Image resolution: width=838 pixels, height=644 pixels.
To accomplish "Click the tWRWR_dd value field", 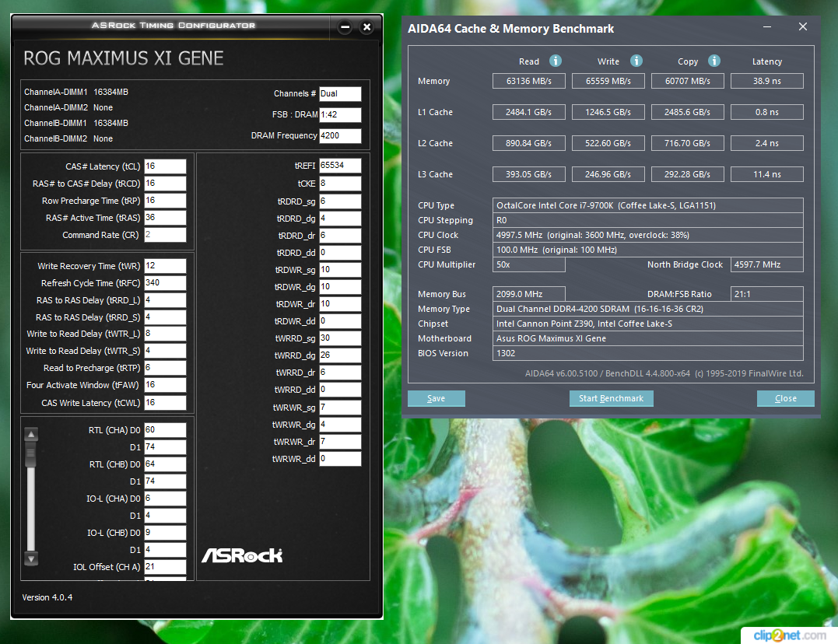I will tap(341, 459).
